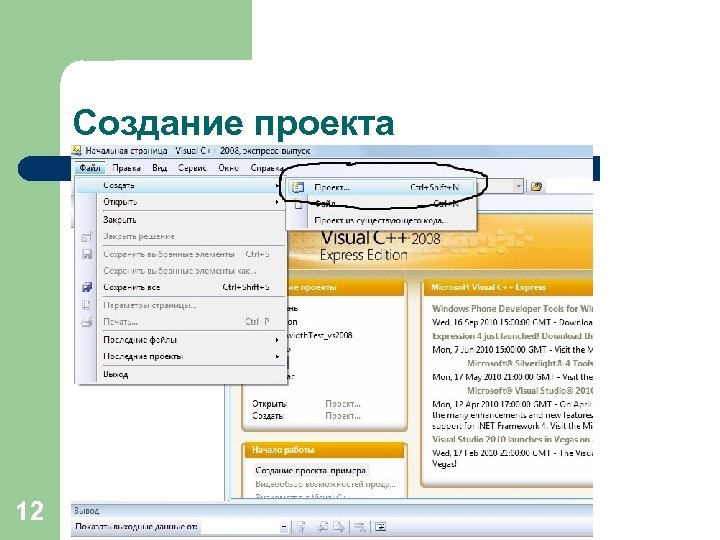Expand the Открыть submenu entry
Image resolution: width=720 pixels, height=540 pixels.
pos(179,202)
